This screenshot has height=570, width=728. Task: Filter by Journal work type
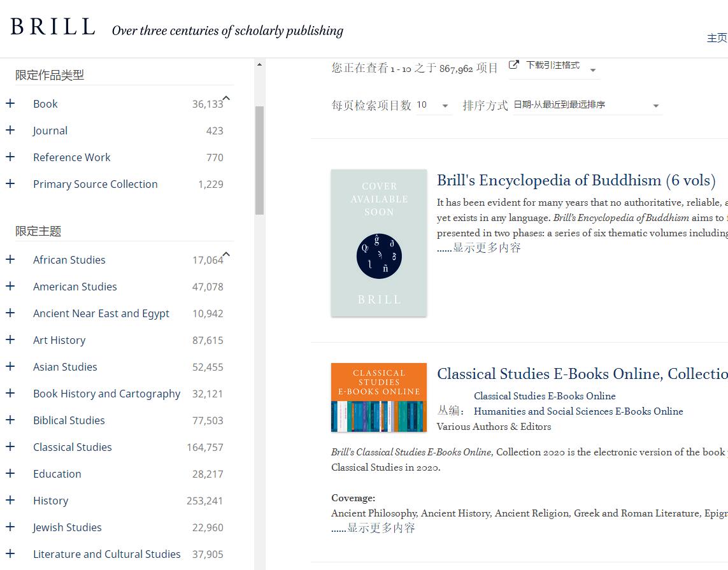click(50, 131)
